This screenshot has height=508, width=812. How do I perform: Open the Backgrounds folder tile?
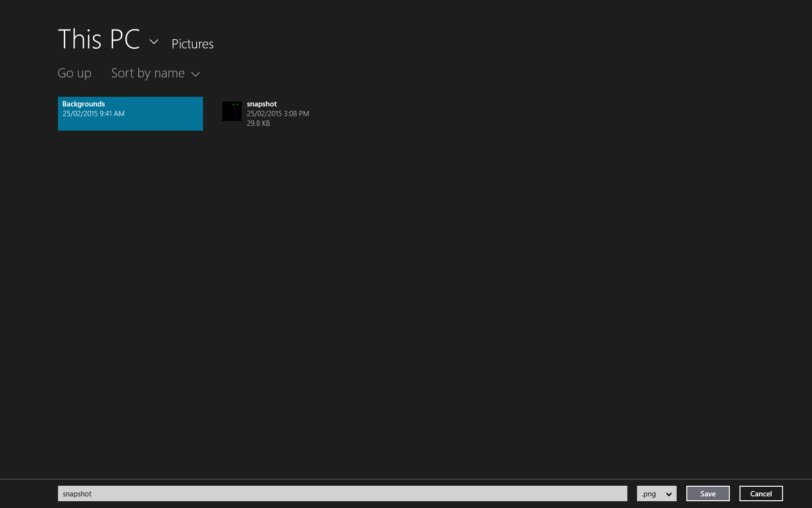[x=130, y=114]
